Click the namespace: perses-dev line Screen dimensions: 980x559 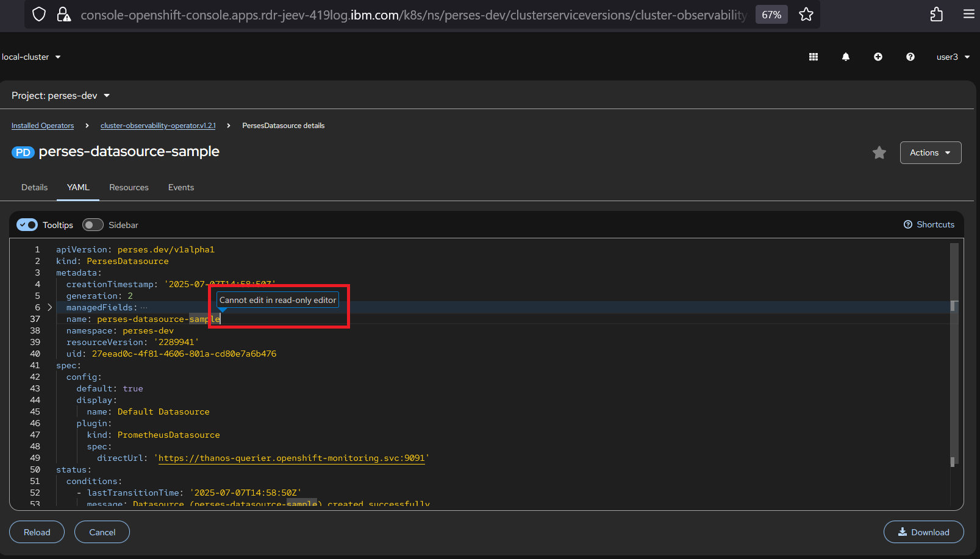(x=120, y=330)
